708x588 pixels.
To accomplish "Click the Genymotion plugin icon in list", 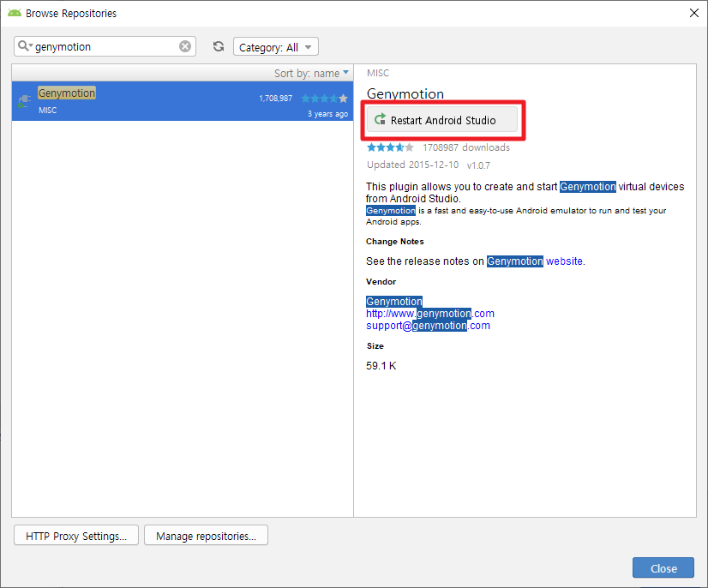I will point(24,101).
